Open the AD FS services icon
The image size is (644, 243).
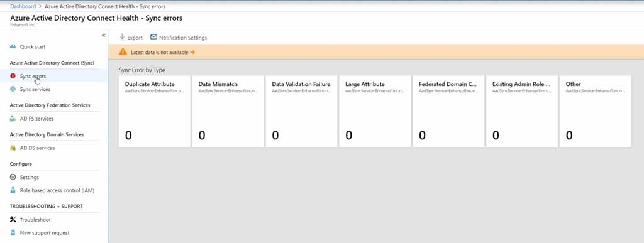tap(13, 119)
